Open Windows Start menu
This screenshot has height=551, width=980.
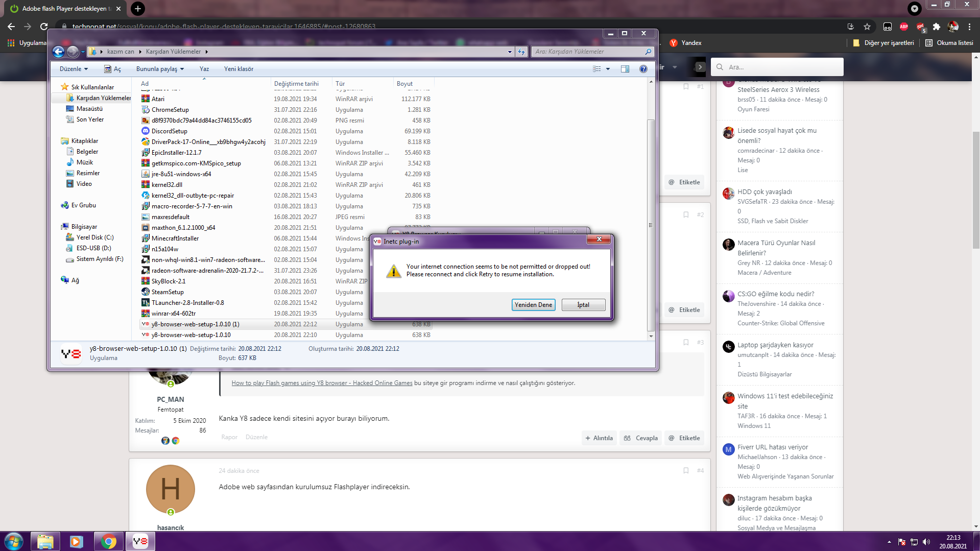pyautogui.click(x=13, y=541)
